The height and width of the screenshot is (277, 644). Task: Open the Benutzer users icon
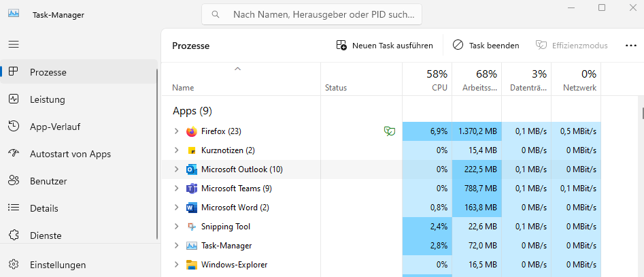(x=14, y=181)
